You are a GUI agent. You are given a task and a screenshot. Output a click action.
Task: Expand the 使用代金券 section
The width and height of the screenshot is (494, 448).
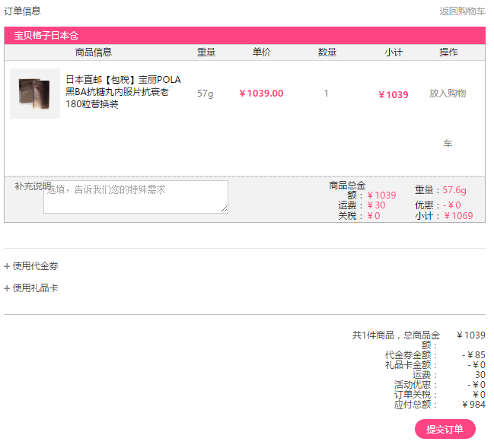[x=31, y=266]
